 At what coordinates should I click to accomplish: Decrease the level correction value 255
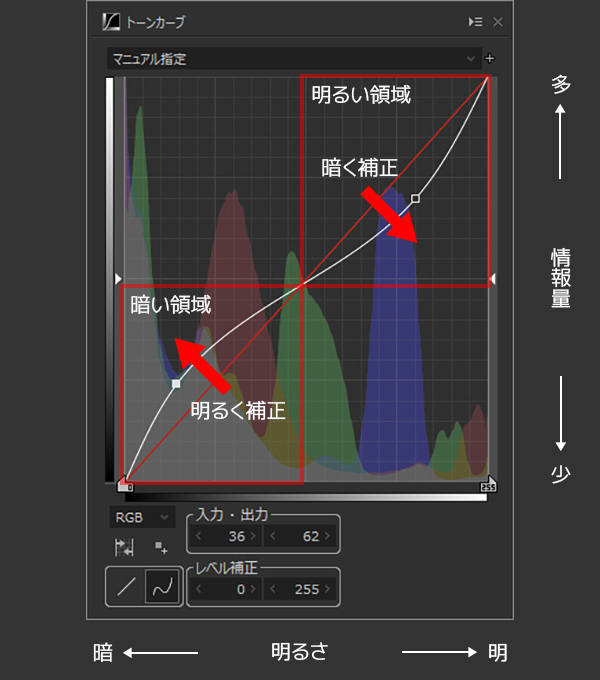(x=273, y=589)
